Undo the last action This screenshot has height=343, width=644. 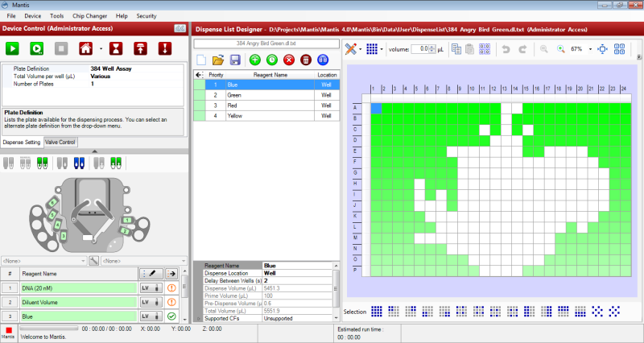pyautogui.click(x=506, y=49)
